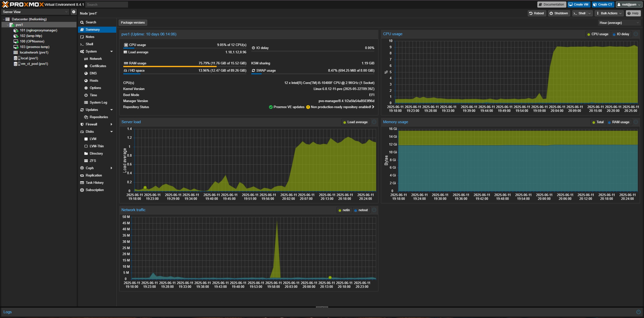Open the LVM-Thin panel
The height and width of the screenshot is (318, 644).
(97, 146)
